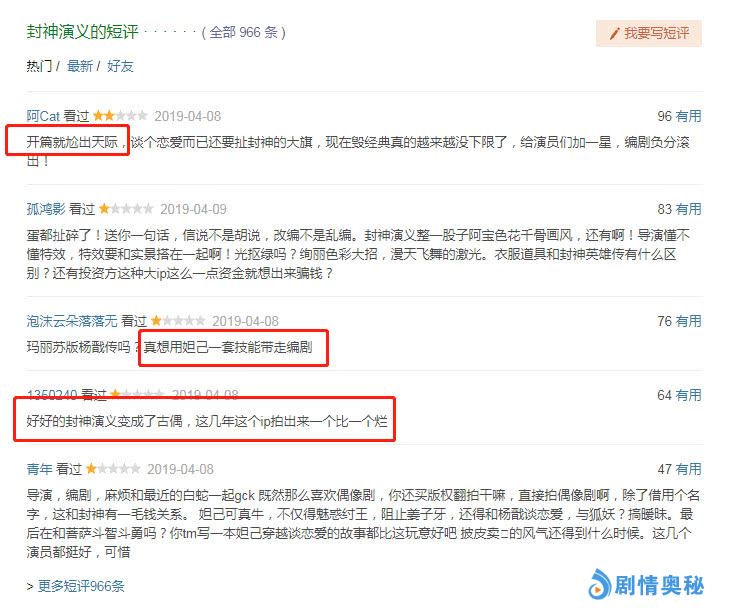Screen dimensions: 732x615
Task: Click 阿Cat's two-star rating icon
Action: (120, 115)
